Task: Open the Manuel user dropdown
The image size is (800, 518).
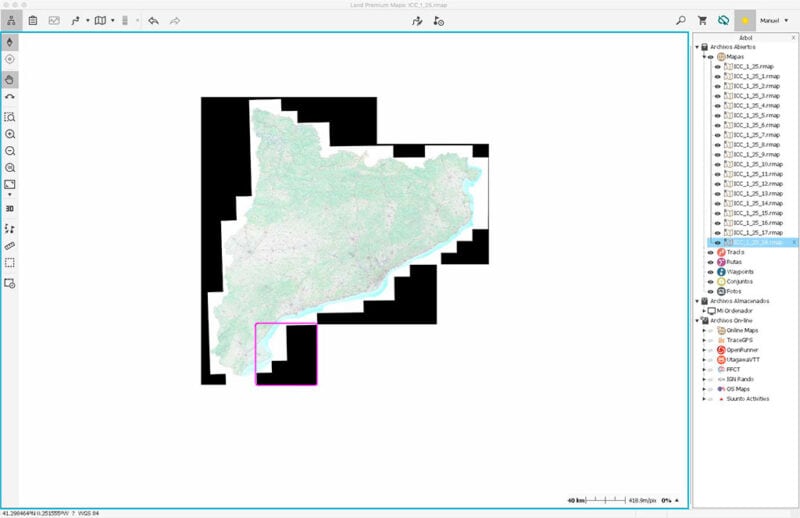Action: pyautogui.click(x=774, y=21)
